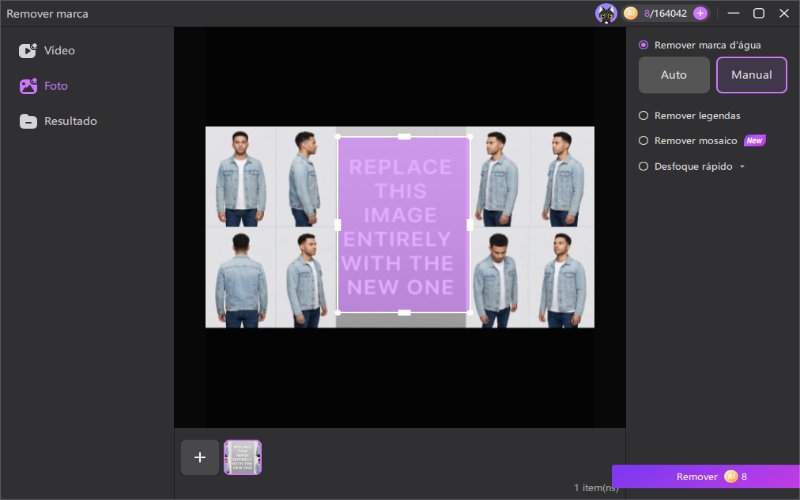Click the right-middle selection handle

point(470,224)
